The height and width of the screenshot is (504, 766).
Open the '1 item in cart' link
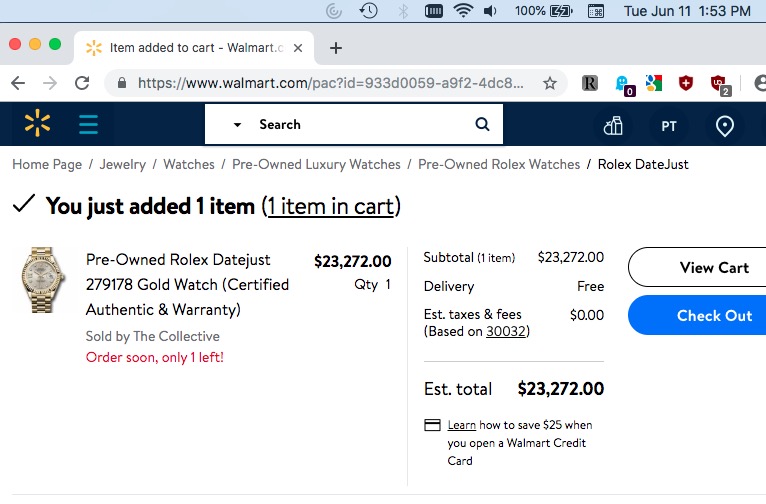[x=330, y=206]
